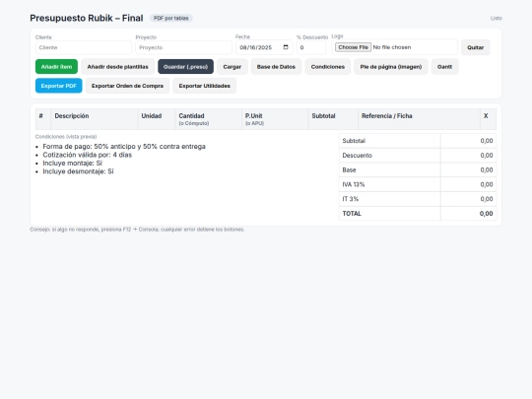Click Choose File for the logo

tap(354, 47)
